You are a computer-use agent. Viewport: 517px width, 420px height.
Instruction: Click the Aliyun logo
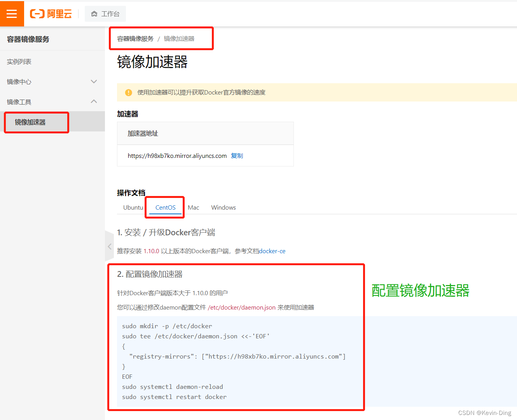tap(51, 14)
